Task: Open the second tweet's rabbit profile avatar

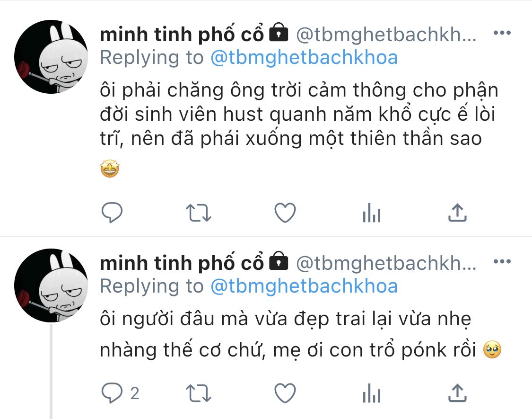Action: (51, 285)
